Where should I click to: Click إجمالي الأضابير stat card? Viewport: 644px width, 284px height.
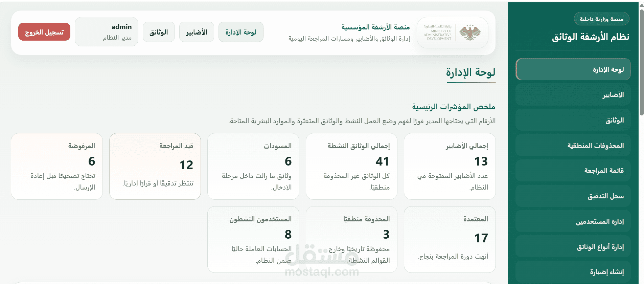(x=450, y=166)
